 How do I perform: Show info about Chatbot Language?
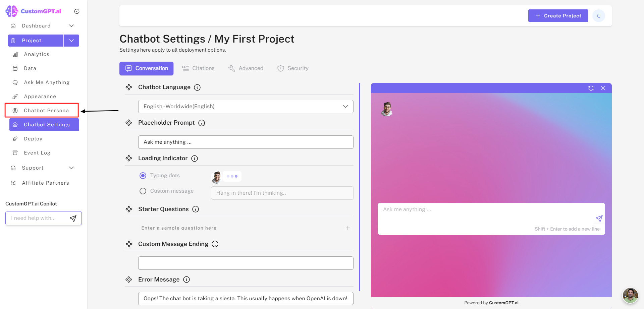pyautogui.click(x=197, y=87)
